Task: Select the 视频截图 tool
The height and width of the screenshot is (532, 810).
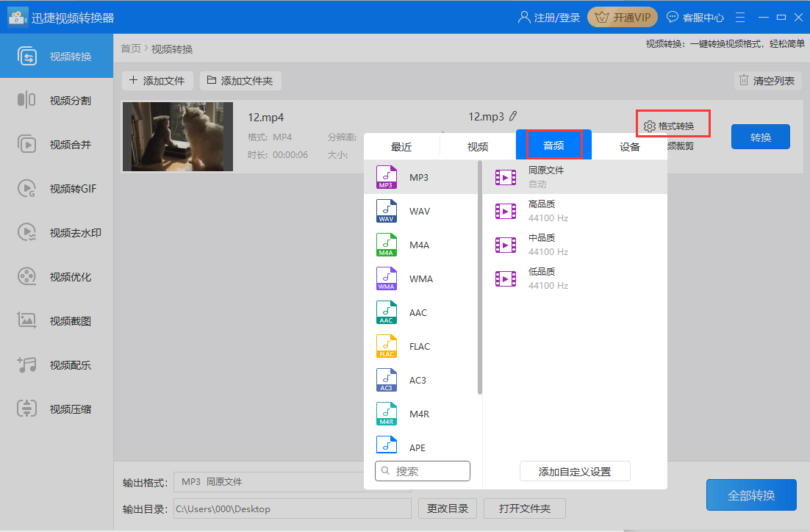Action: (x=57, y=321)
